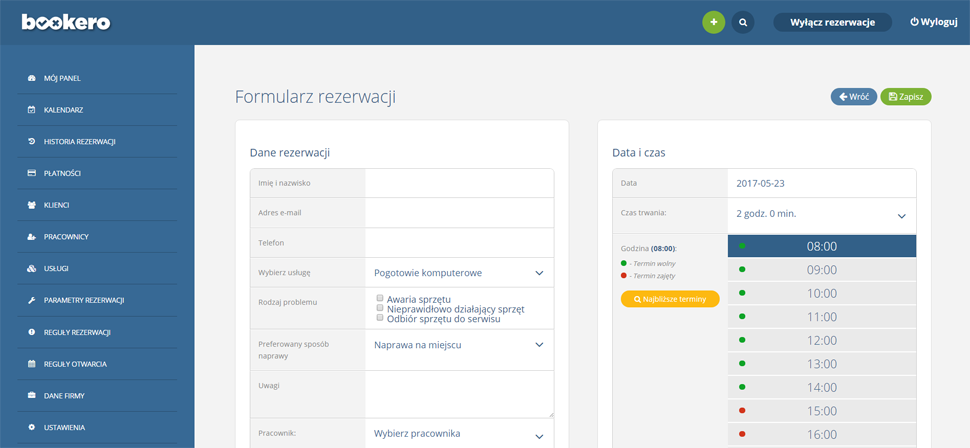Click the Płatności card icon
The image size is (970, 448).
[x=32, y=173]
